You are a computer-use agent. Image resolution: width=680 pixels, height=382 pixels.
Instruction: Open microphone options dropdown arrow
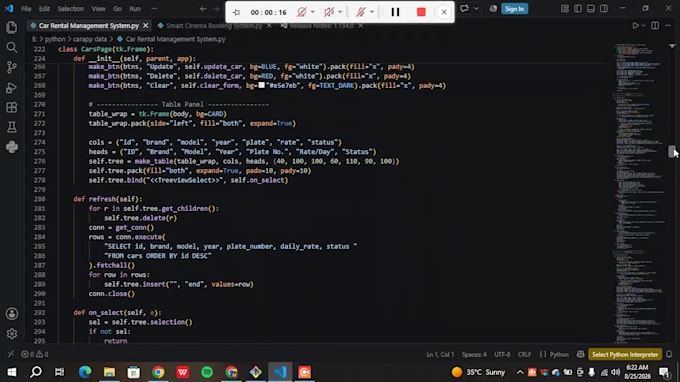[x=372, y=12]
